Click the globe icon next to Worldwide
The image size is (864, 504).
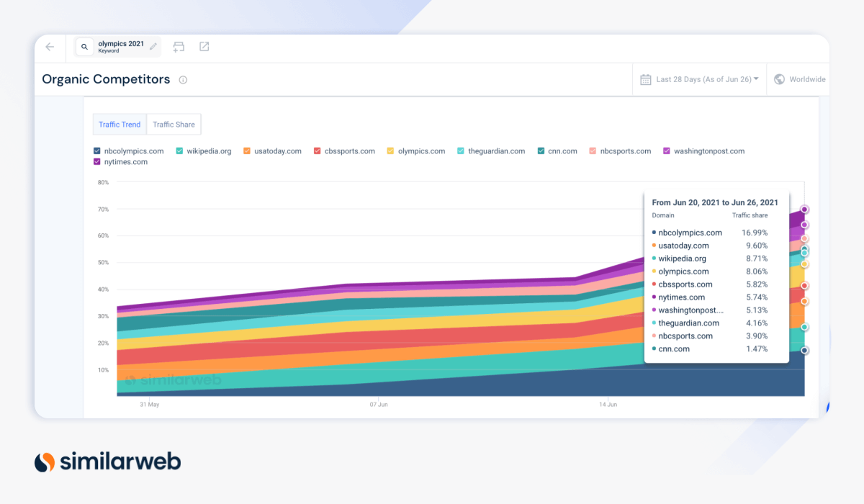point(779,79)
